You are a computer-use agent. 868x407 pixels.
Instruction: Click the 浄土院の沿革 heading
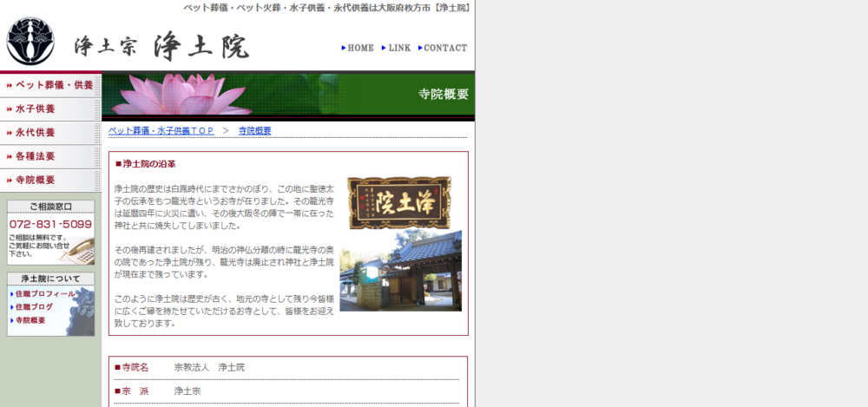145,164
